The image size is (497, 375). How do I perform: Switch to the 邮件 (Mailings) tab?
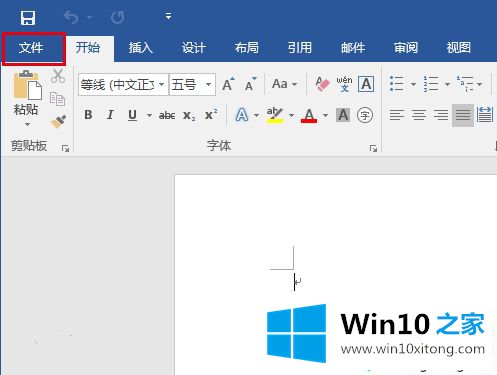353,48
